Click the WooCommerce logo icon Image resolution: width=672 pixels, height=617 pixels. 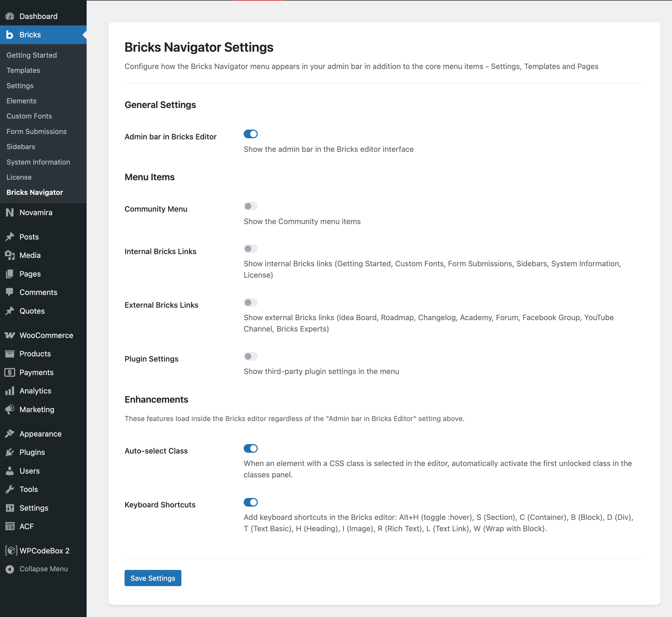pyautogui.click(x=10, y=335)
